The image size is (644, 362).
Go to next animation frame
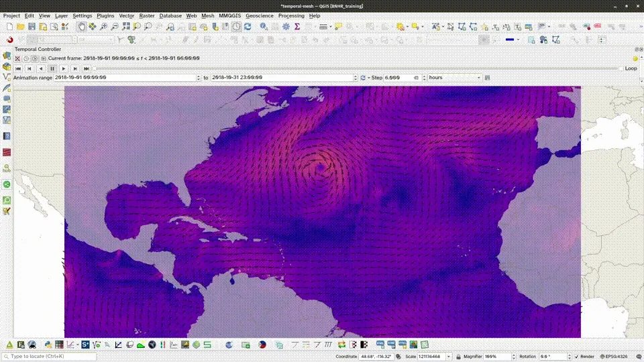(x=74, y=69)
